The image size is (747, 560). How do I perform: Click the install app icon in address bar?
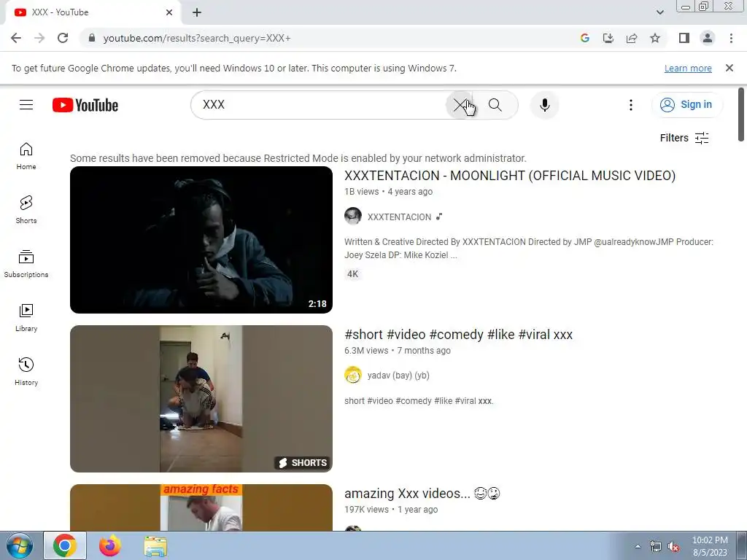(x=608, y=38)
